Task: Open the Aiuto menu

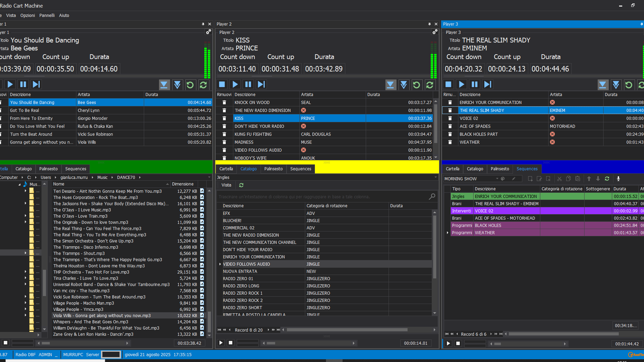Action: [64, 15]
